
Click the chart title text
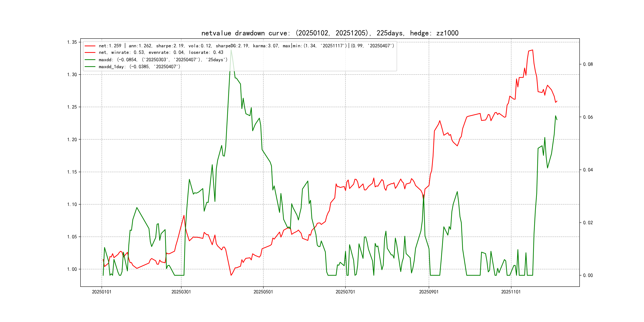330,33
